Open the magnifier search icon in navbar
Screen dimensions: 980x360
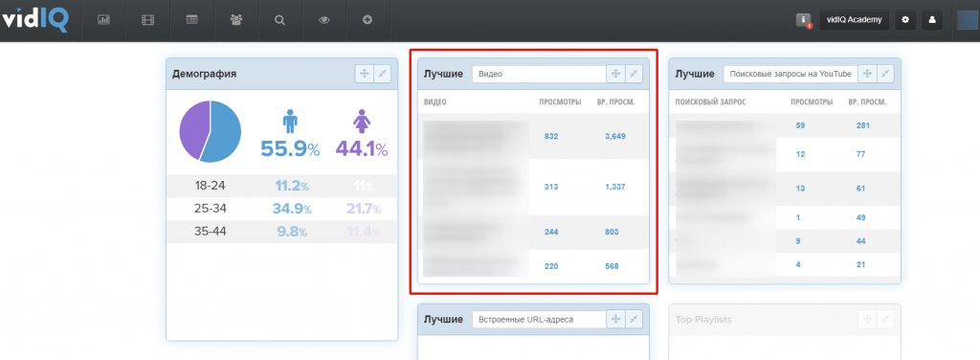click(279, 20)
